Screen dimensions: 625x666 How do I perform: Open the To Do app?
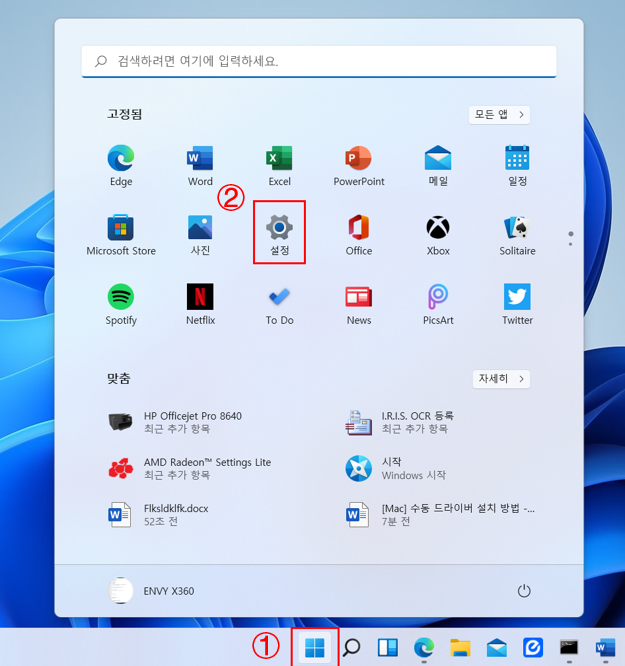pyautogui.click(x=279, y=304)
